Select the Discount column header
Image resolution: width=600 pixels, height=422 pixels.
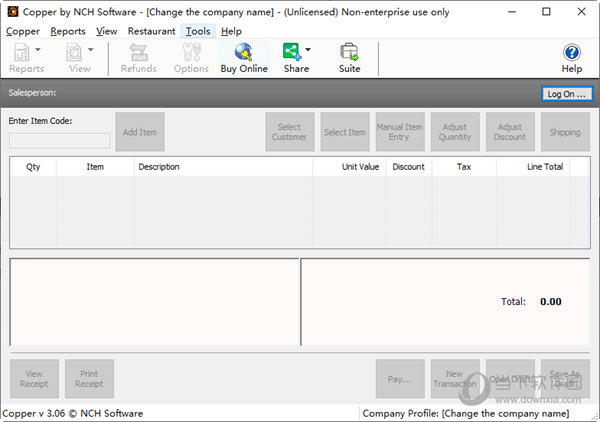409,167
